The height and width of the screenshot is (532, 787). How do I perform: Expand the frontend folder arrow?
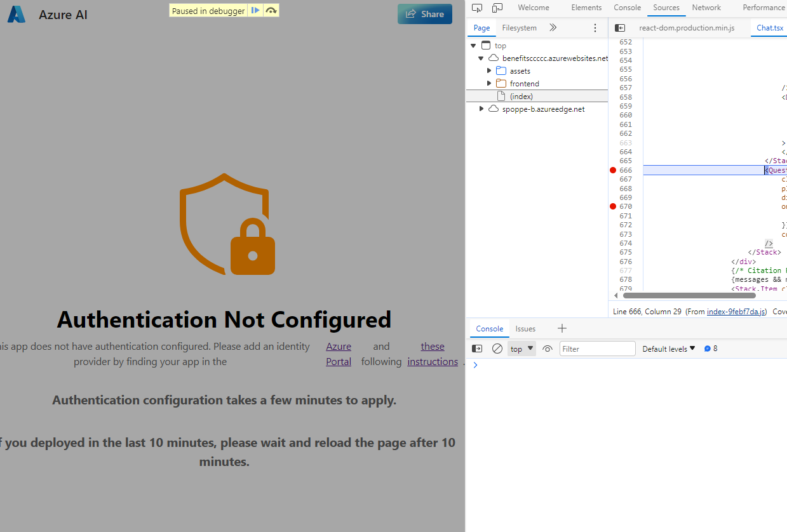click(489, 84)
